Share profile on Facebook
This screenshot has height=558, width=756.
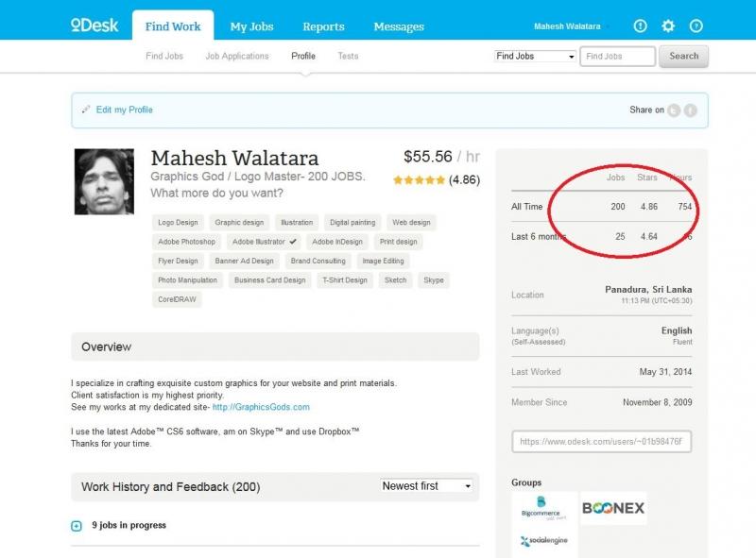(691, 110)
